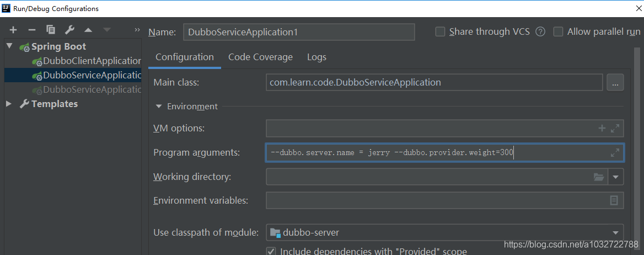Click the Program arguments input field
Viewport: 644px width, 255px height.
point(445,152)
